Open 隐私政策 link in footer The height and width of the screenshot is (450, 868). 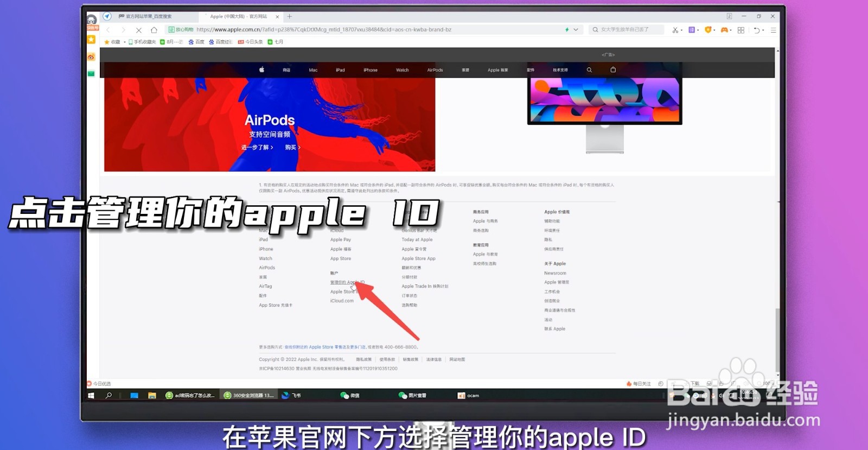pyautogui.click(x=363, y=359)
